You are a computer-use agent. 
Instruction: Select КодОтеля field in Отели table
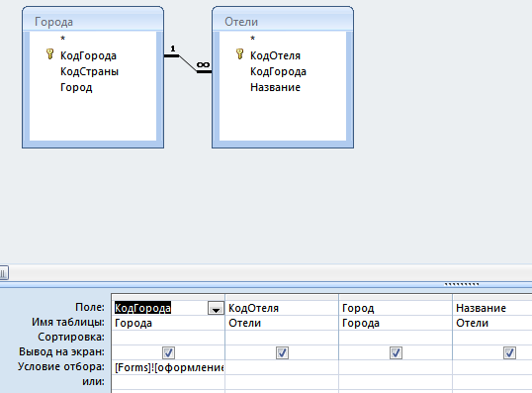[275, 55]
